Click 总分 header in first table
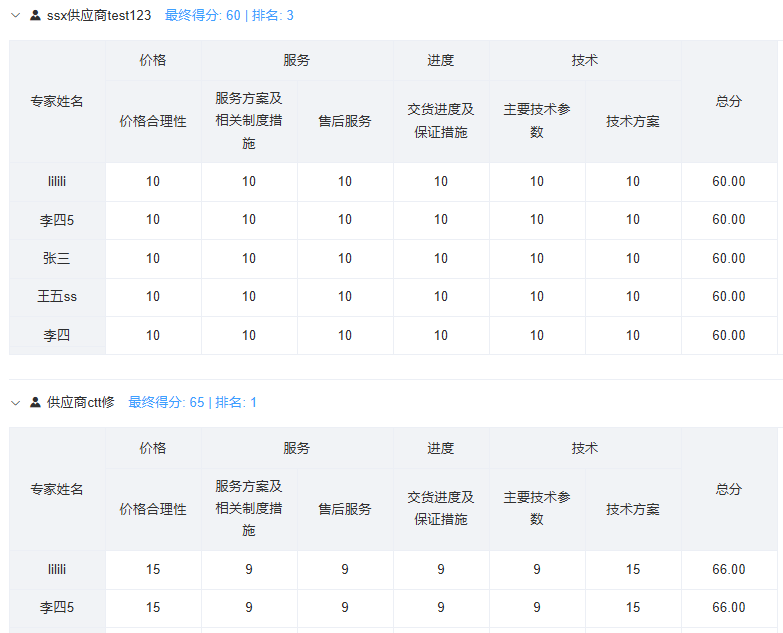 (x=729, y=101)
